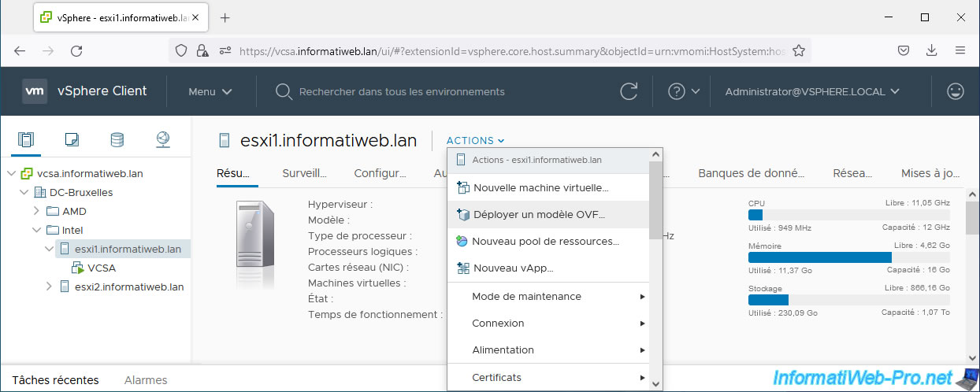The width and height of the screenshot is (980, 392).
Task: Switch to the Mises à jour tab
Action: [x=930, y=173]
